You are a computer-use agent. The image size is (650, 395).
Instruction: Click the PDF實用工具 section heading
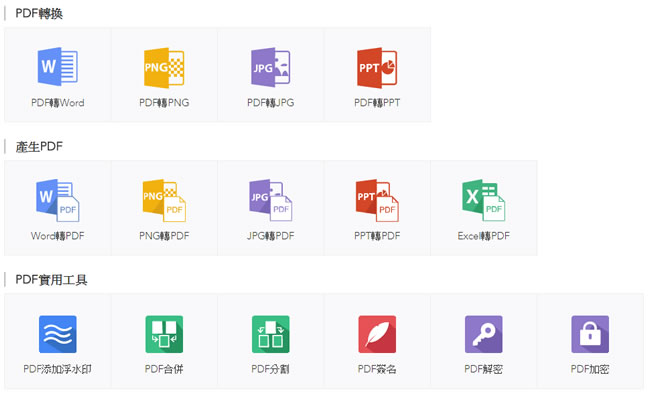coord(51,280)
